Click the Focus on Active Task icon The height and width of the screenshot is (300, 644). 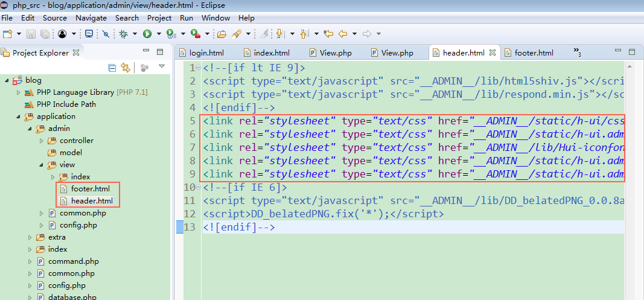(x=144, y=68)
